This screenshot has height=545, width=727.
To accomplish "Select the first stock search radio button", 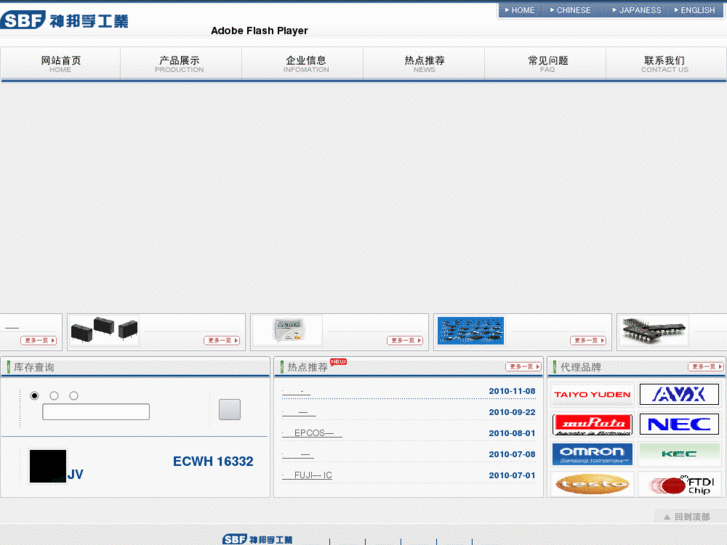I will 35,396.
